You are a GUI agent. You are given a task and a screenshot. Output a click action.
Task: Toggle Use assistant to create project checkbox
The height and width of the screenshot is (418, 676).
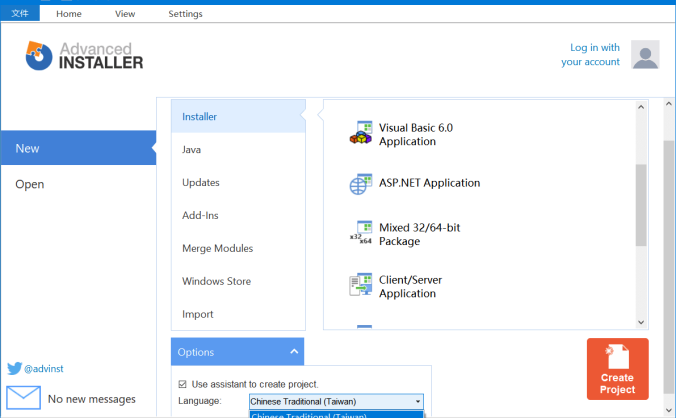[182, 384]
